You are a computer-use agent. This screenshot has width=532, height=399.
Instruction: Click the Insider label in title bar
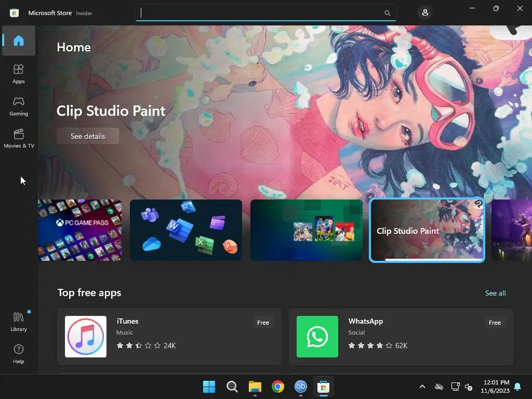click(84, 13)
